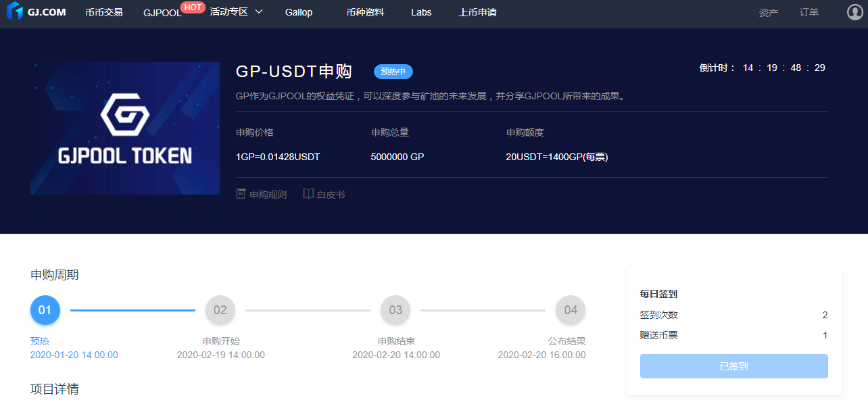Screen dimensions: 868x402
Task: Select step 02 申购开始 marker
Action: (x=220, y=310)
